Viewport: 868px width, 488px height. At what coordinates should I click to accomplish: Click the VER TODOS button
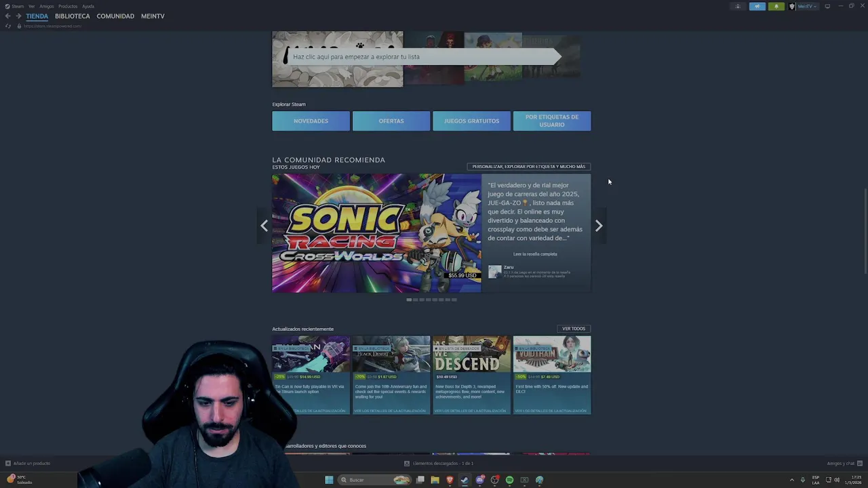tap(574, 329)
